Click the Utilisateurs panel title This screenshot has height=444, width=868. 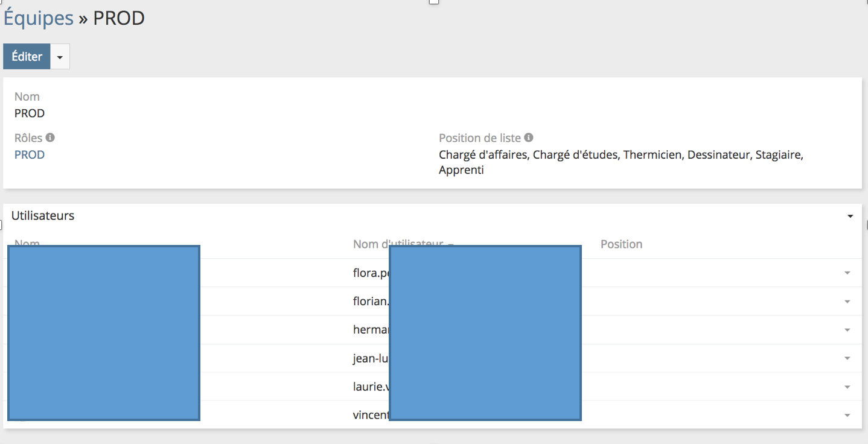pyautogui.click(x=43, y=215)
